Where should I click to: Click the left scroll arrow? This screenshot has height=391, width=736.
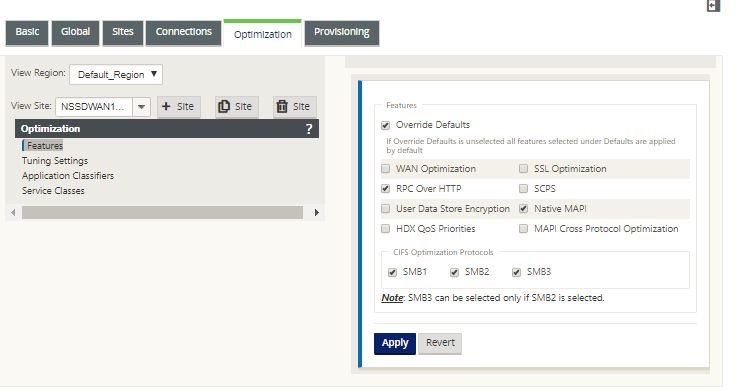13,213
